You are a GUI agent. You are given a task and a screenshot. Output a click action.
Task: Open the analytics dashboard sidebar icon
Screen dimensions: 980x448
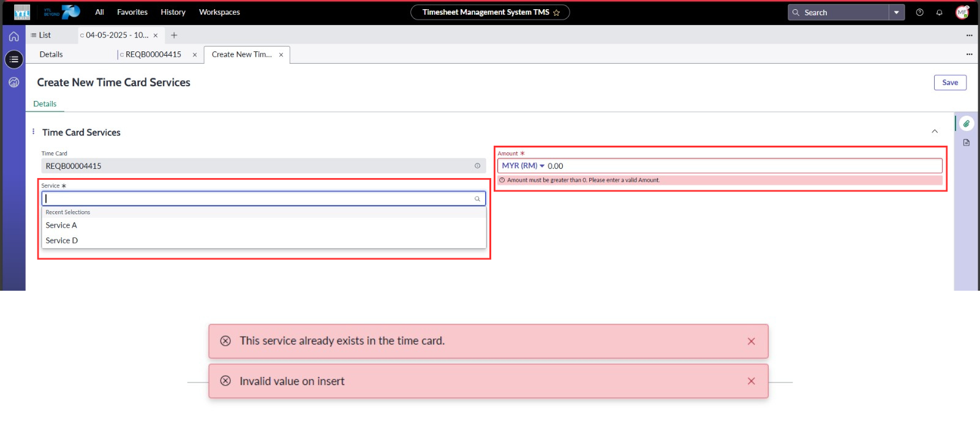(x=13, y=83)
